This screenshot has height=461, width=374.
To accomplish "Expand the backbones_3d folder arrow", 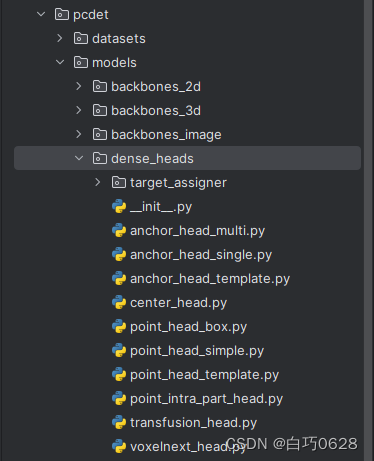I will click(79, 110).
